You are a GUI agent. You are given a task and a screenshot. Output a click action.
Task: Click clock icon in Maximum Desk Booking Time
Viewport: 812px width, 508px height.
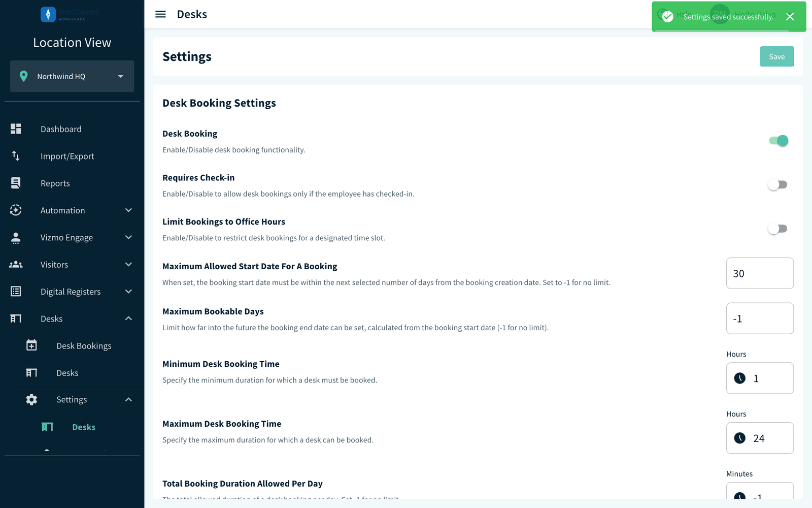[x=740, y=438]
